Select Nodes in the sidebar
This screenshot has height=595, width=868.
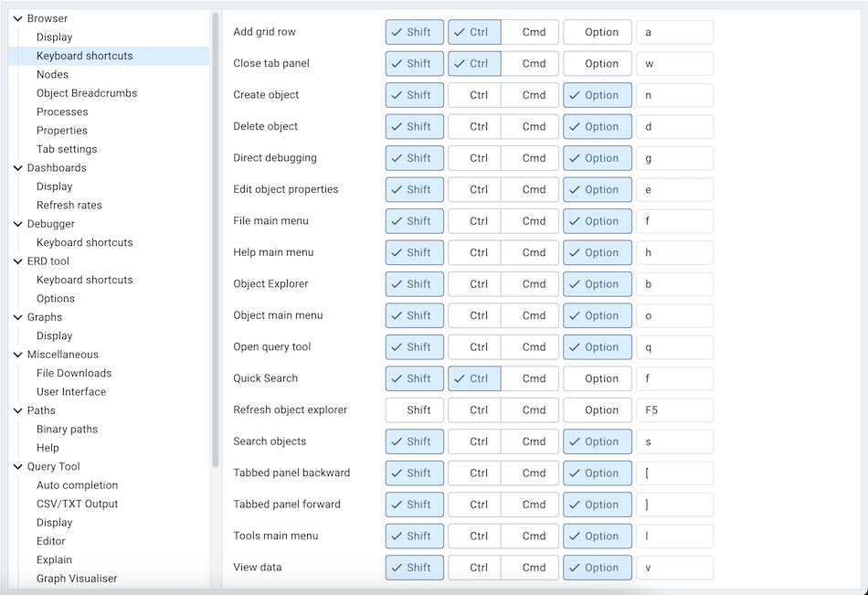[51, 74]
